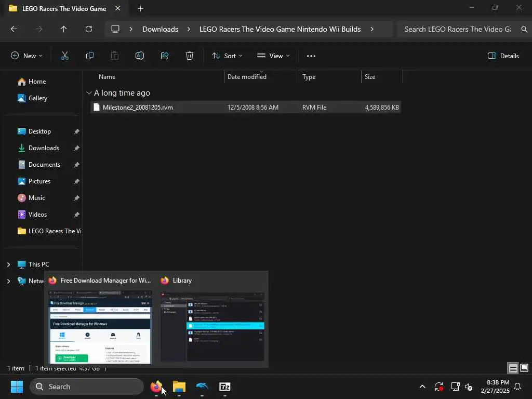Open the View dropdown

click(273, 56)
